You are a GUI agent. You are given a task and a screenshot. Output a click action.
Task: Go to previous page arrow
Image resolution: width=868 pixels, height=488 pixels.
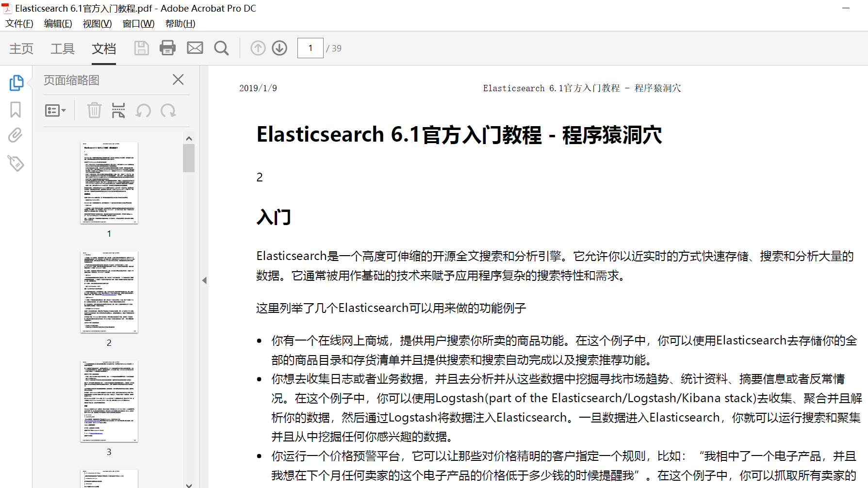[x=258, y=48]
